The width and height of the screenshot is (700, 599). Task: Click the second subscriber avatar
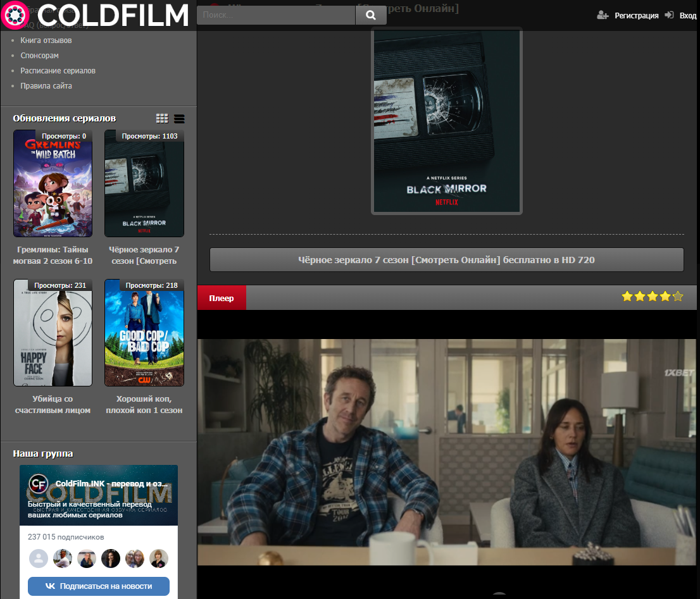pyautogui.click(x=63, y=559)
